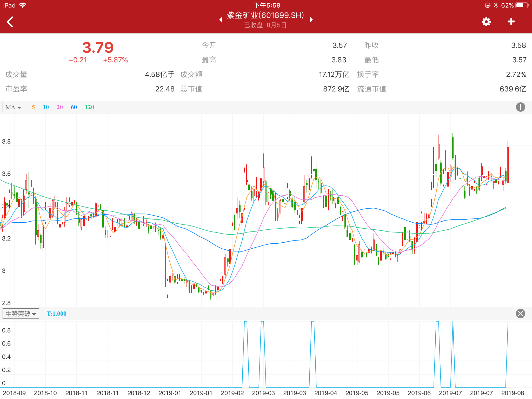Tap the last candlestick on chart
This screenshot has width=532, height=399.
tap(508, 165)
